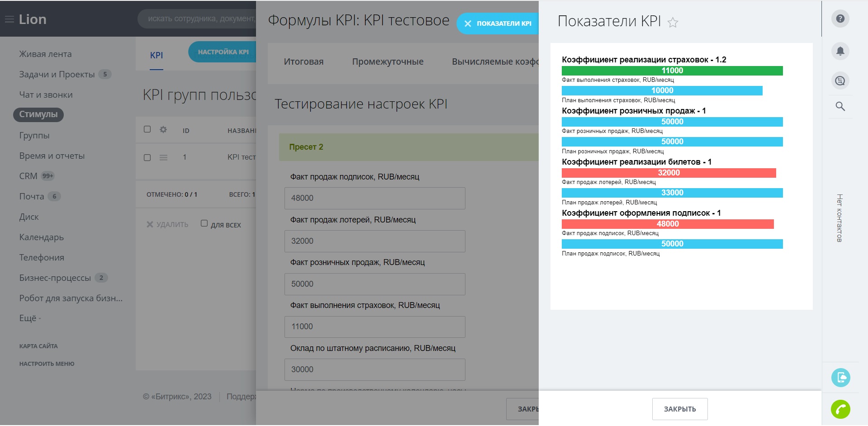The width and height of the screenshot is (868, 426).
Task: Close panel via ПОКАЗАТЕЛИ KPI label button
Action: 498,24
